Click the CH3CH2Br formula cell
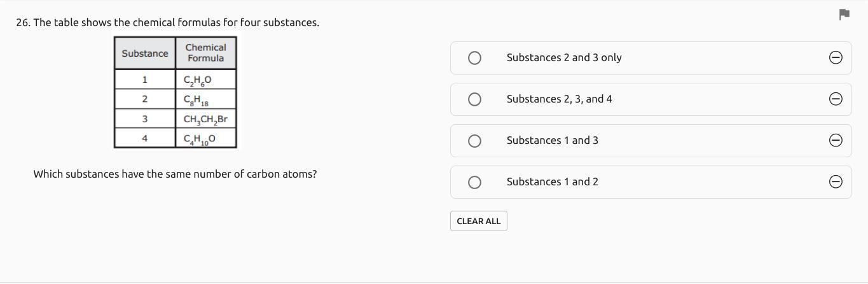This screenshot has height=284, width=868. [205, 119]
